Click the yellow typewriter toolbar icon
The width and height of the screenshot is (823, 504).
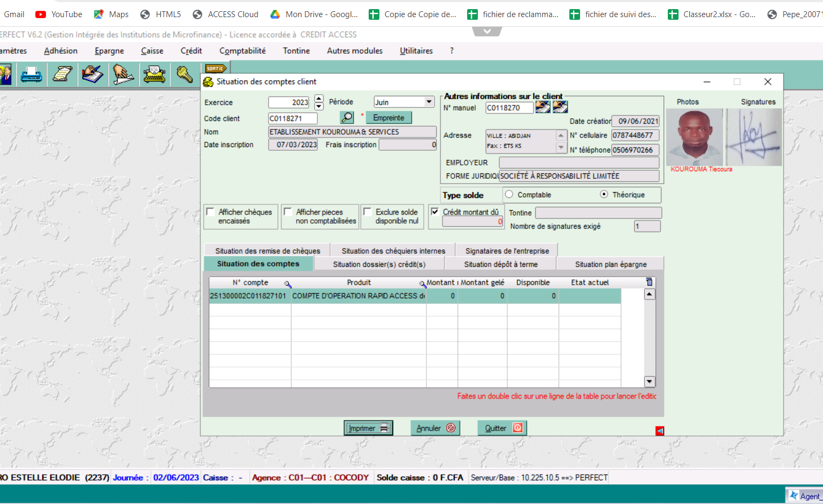(154, 74)
